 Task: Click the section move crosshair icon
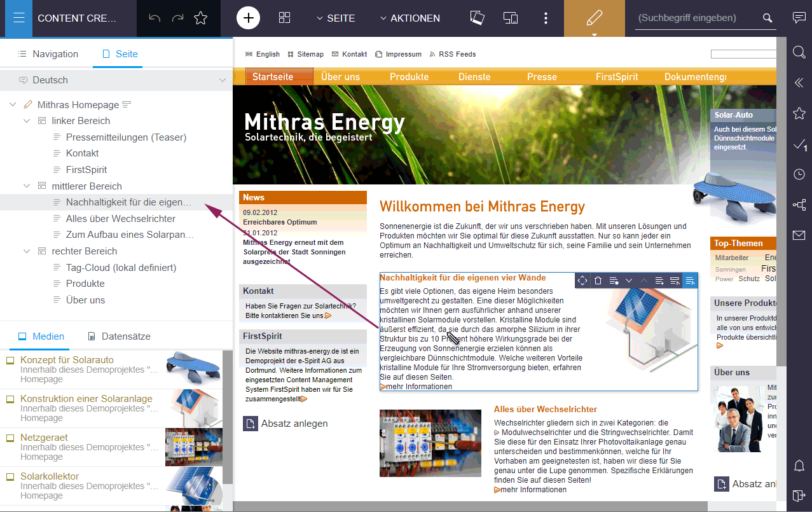(x=582, y=280)
